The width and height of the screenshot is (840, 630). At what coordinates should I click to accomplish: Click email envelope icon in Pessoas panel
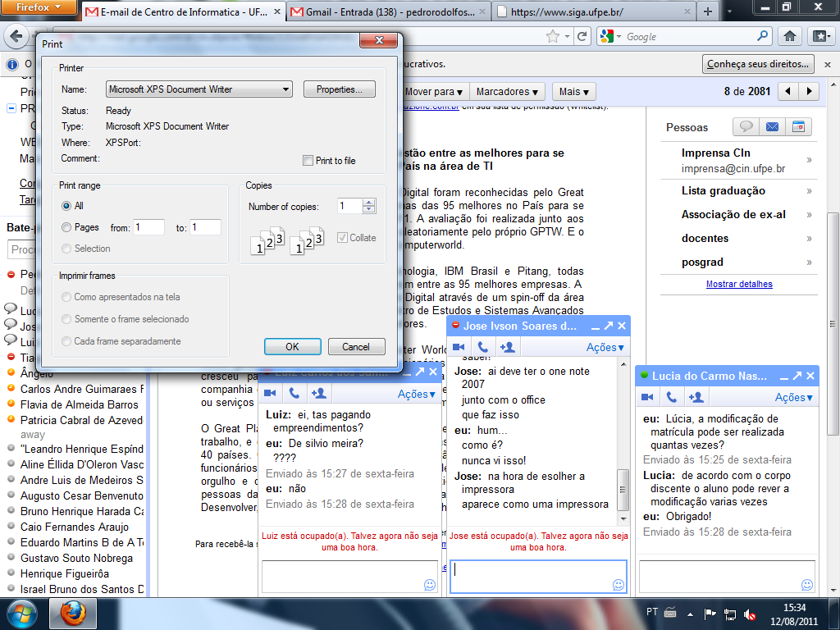click(x=772, y=127)
